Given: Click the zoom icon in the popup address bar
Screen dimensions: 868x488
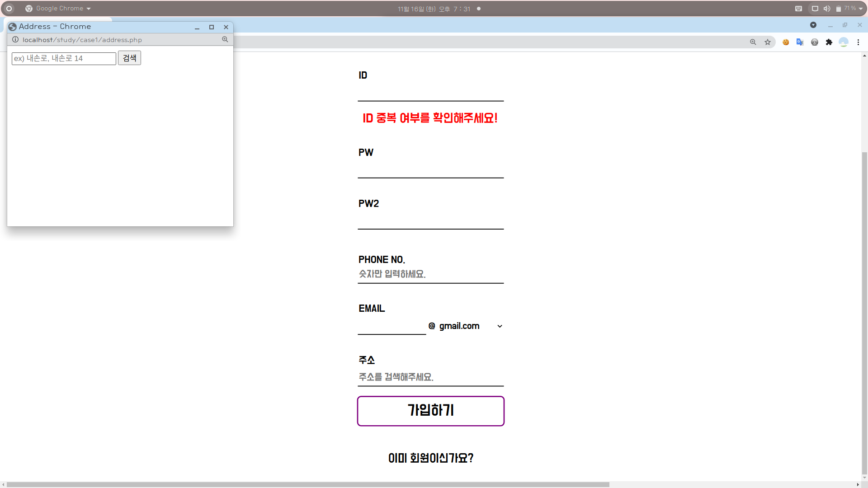Looking at the screenshot, I should (225, 40).
